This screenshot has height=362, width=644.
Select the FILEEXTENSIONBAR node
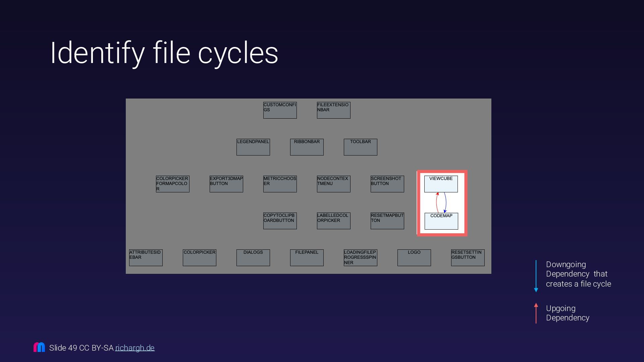333,110
